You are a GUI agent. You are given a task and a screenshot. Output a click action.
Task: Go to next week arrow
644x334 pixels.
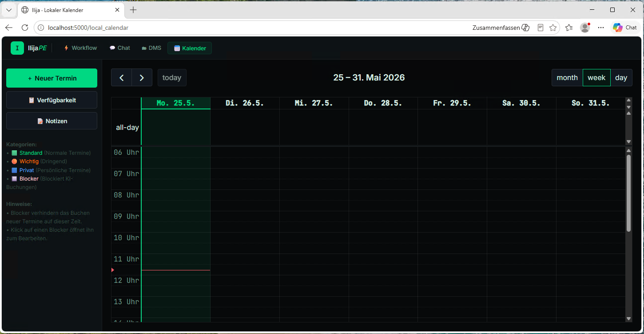click(142, 77)
